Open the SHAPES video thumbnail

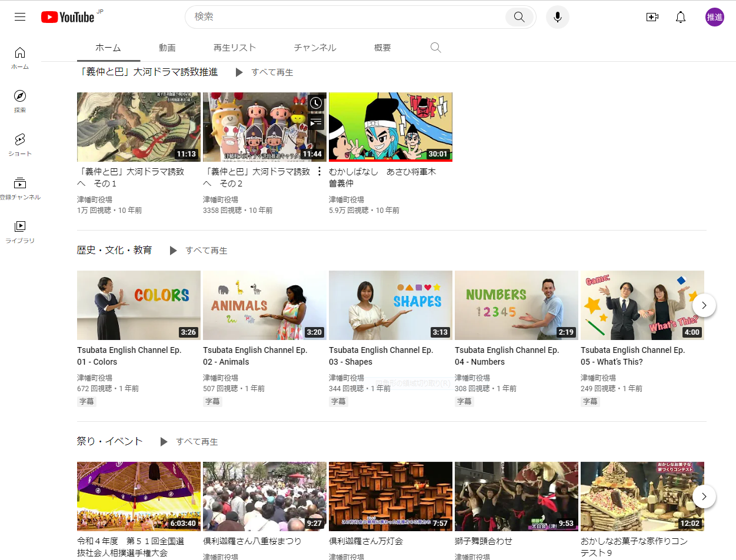pos(391,305)
